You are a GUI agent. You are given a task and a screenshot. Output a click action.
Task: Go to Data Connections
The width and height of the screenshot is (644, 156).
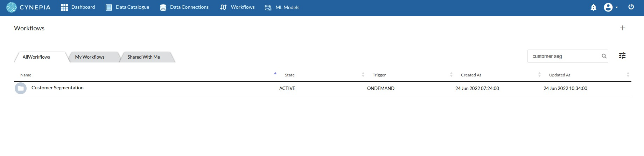point(184,7)
